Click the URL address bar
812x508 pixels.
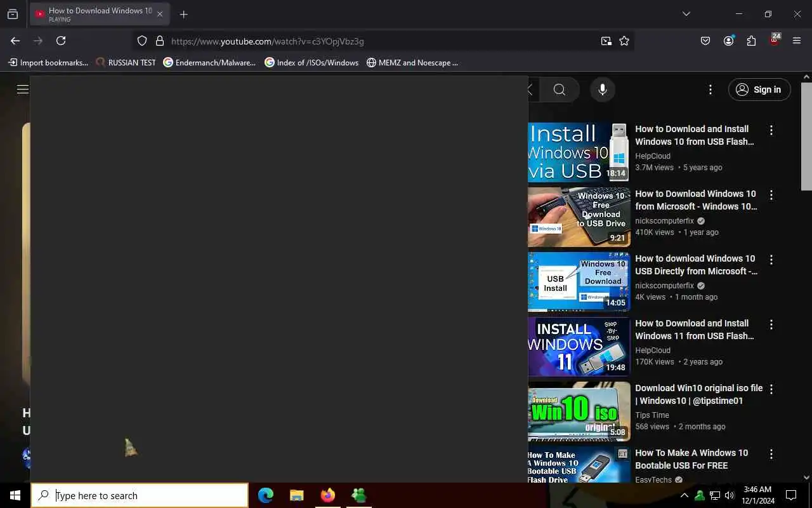(x=384, y=41)
